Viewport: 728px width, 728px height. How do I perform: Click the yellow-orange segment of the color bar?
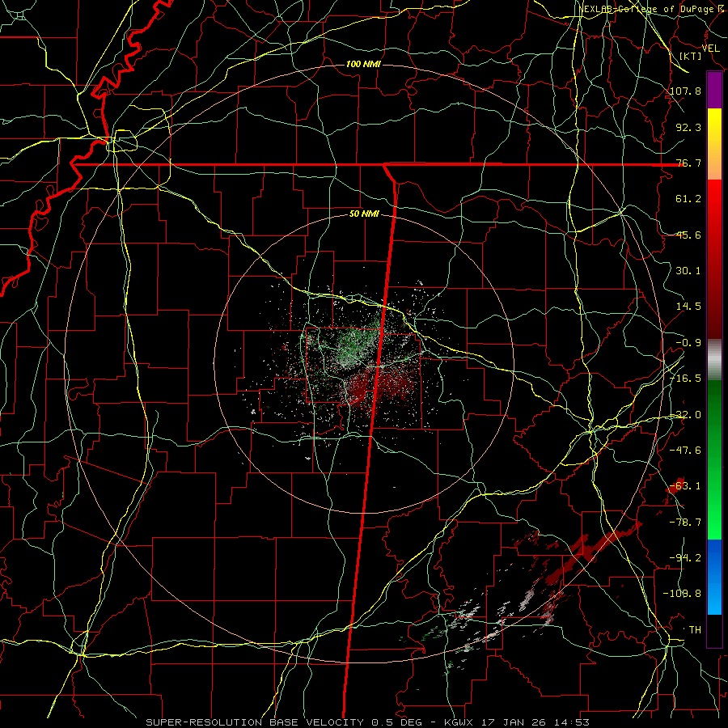[714, 144]
